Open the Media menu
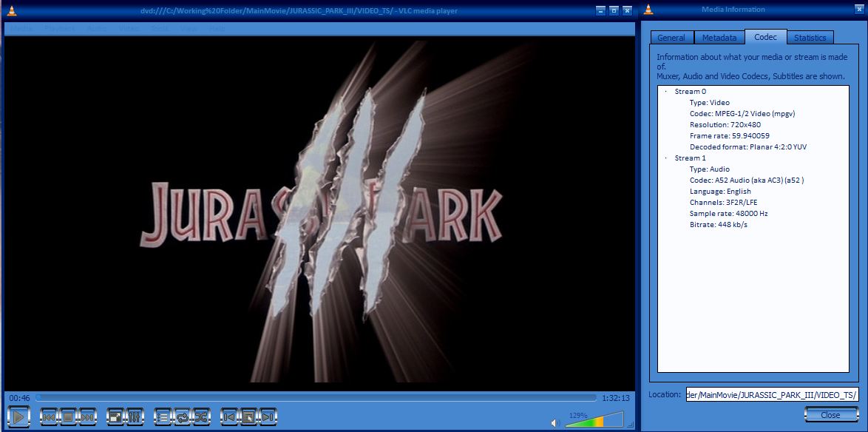This screenshot has height=432, width=868. pos(21,28)
